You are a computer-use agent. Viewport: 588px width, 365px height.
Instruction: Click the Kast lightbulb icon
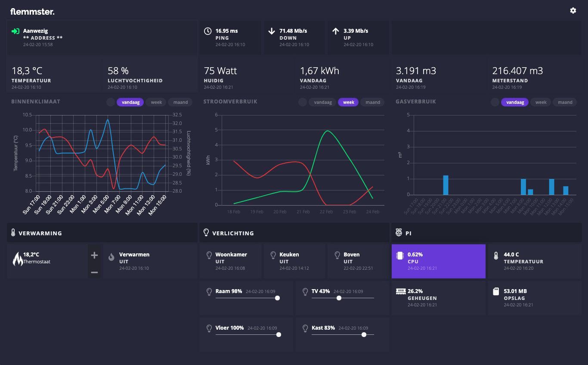[x=305, y=328]
